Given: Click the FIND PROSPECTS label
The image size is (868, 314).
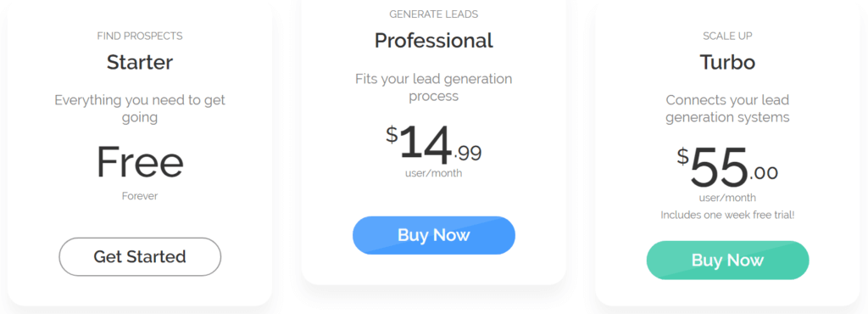Looking at the screenshot, I should pos(140,36).
